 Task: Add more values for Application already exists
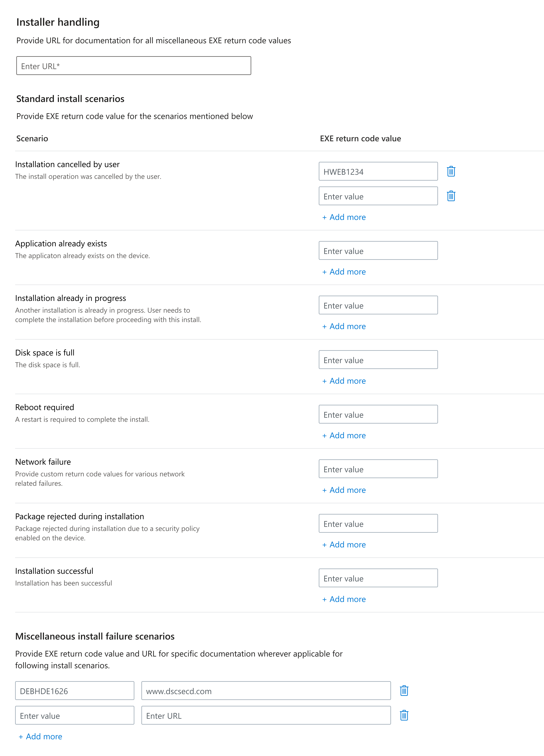[x=344, y=272]
